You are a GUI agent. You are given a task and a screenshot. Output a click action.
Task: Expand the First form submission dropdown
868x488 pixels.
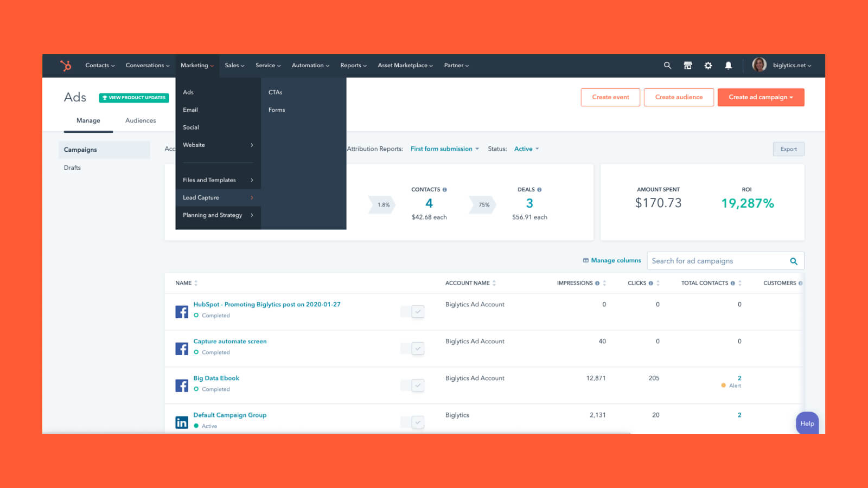pos(444,149)
